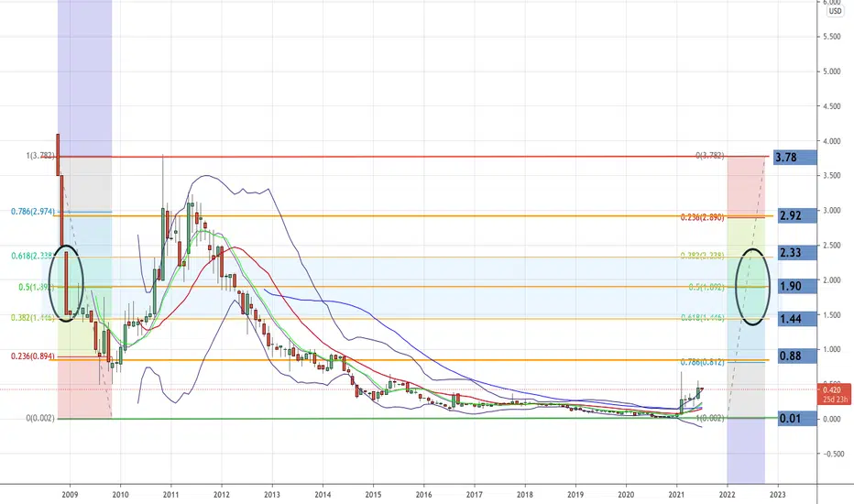Click the right Fibonacci label 0.382(2.338)

click(x=703, y=256)
